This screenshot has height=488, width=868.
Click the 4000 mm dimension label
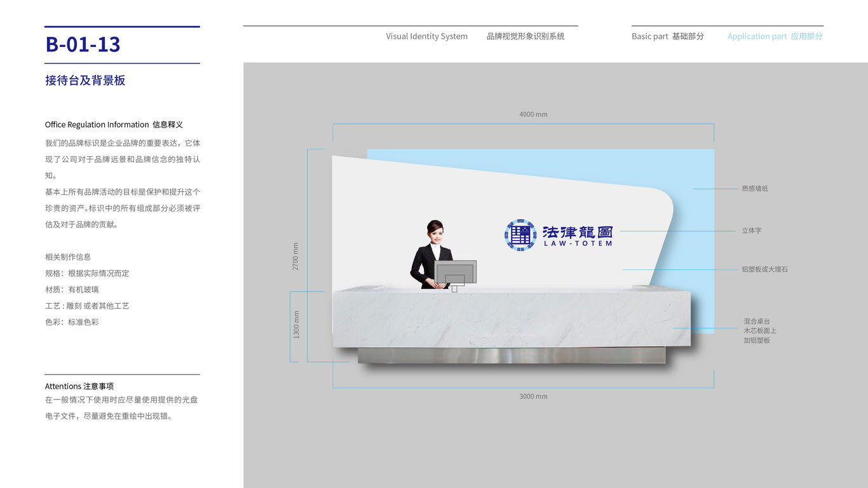click(533, 114)
